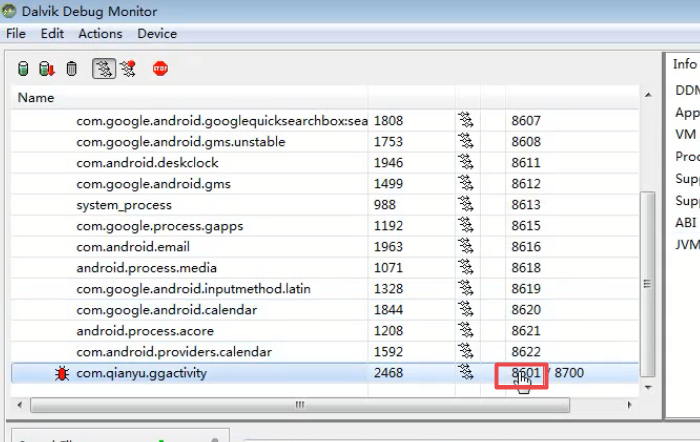700x442 pixels.
Task: Select the com.android.email process
Action: click(133, 246)
